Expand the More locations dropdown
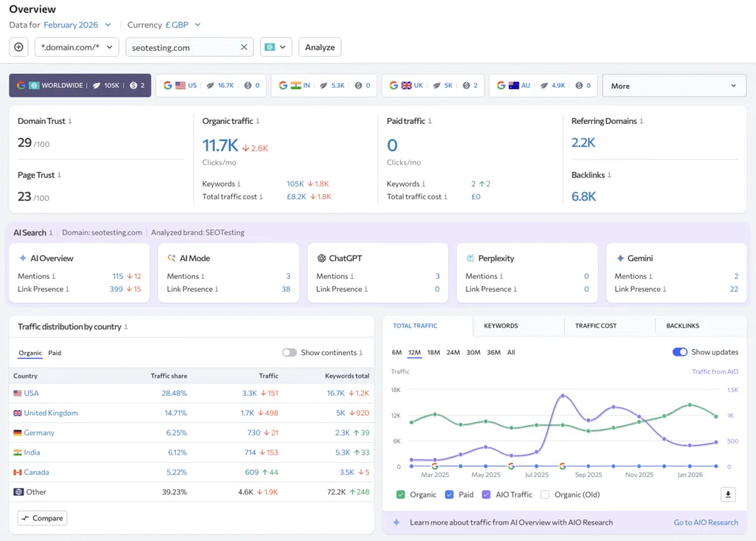The image size is (756, 541). pos(673,85)
